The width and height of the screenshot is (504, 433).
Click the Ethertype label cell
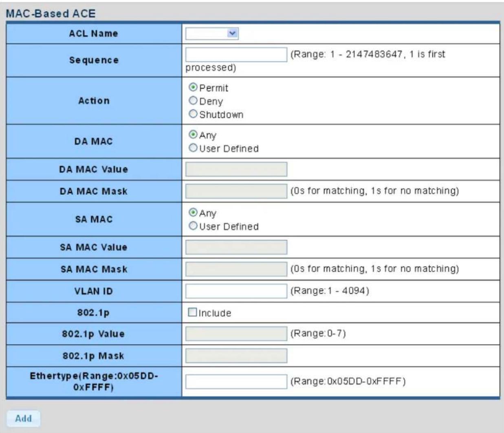(94, 382)
